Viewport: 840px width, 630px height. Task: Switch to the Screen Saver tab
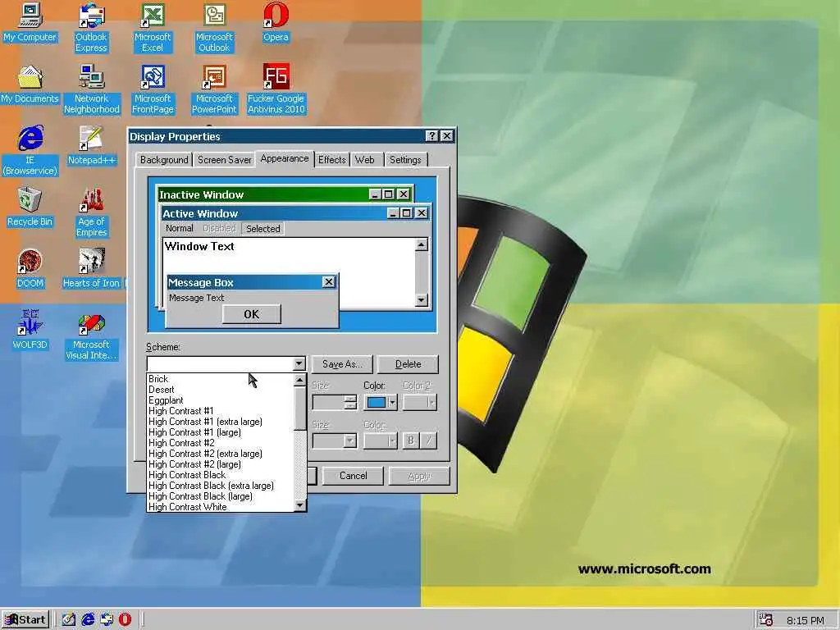[x=225, y=160]
